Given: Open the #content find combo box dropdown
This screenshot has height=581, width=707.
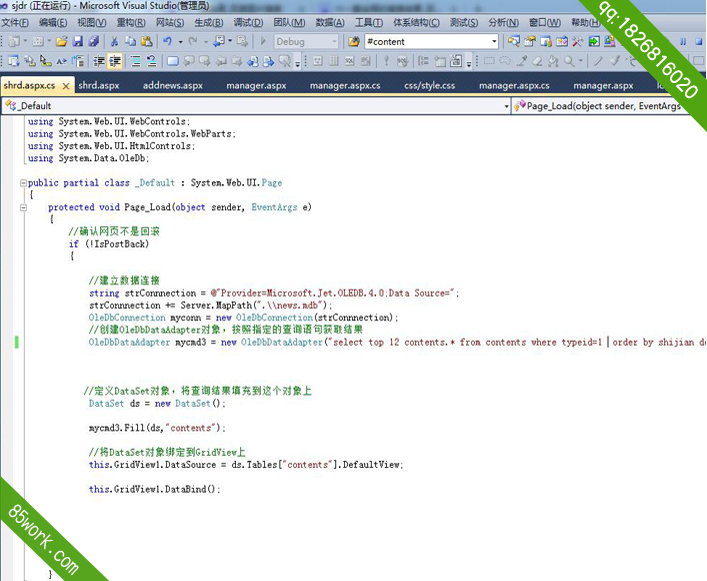Looking at the screenshot, I should [494, 41].
